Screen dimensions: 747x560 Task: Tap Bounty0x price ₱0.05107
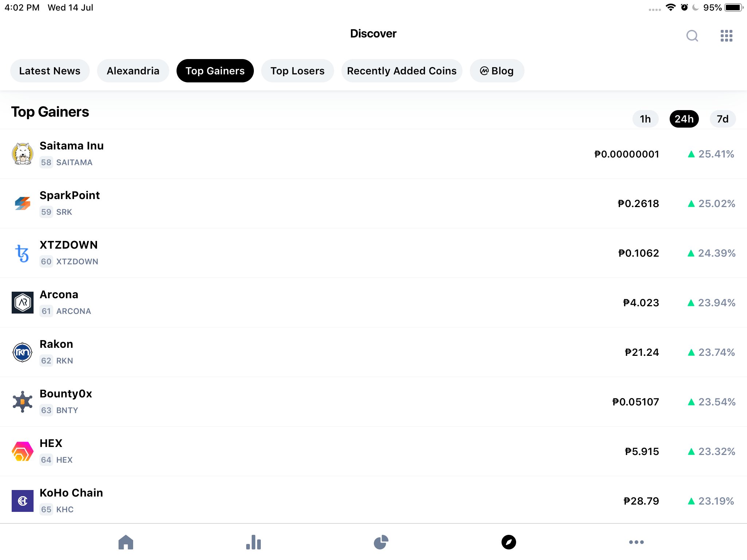tap(636, 402)
